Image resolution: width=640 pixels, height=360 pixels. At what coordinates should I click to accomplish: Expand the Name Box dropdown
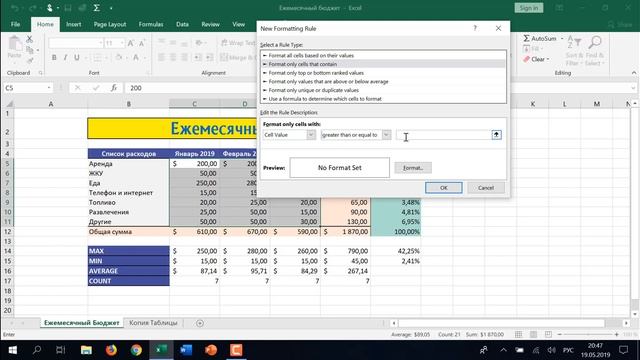49,88
